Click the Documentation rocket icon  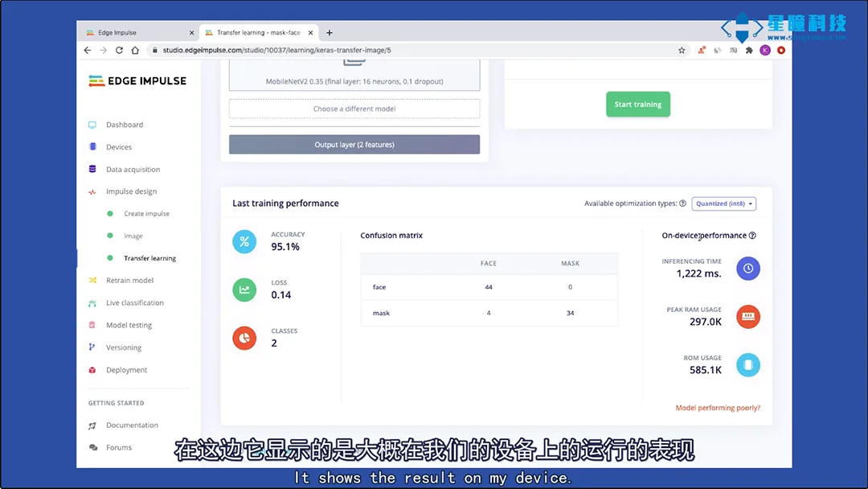[92, 425]
